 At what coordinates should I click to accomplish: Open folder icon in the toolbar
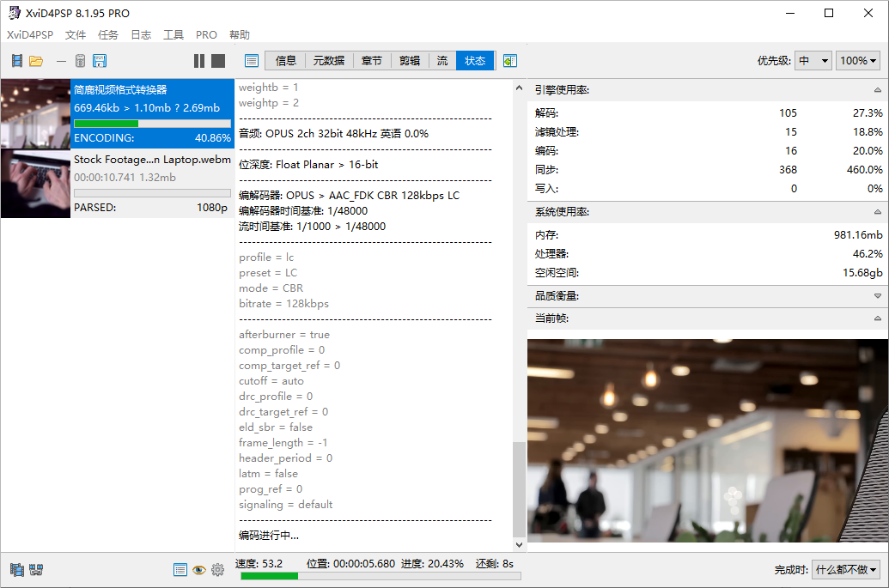(36, 61)
